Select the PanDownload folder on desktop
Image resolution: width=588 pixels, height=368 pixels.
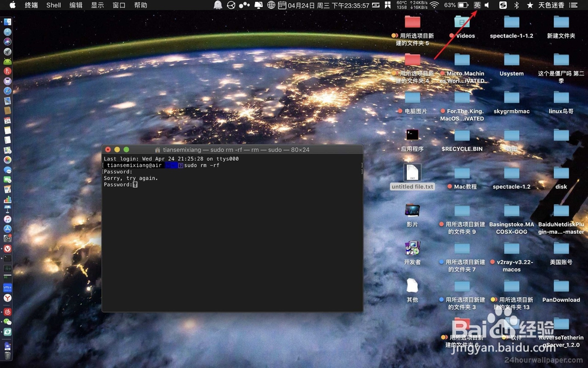(561, 291)
